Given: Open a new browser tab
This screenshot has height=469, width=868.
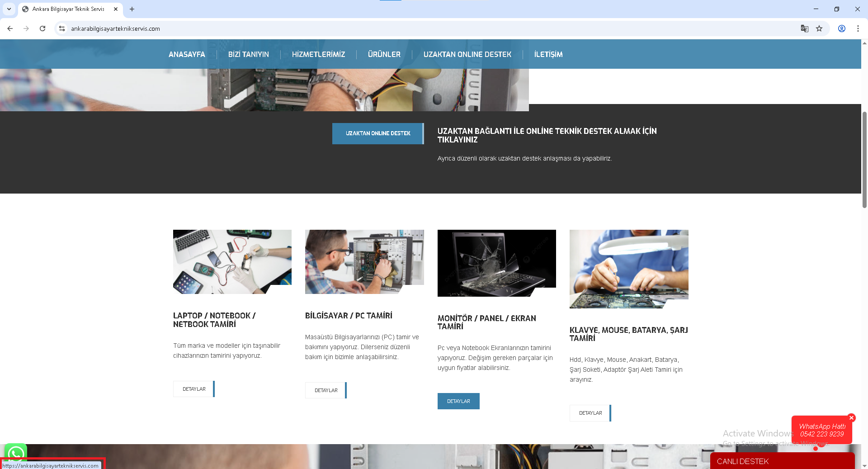Looking at the screenshot, I should 132,9.
